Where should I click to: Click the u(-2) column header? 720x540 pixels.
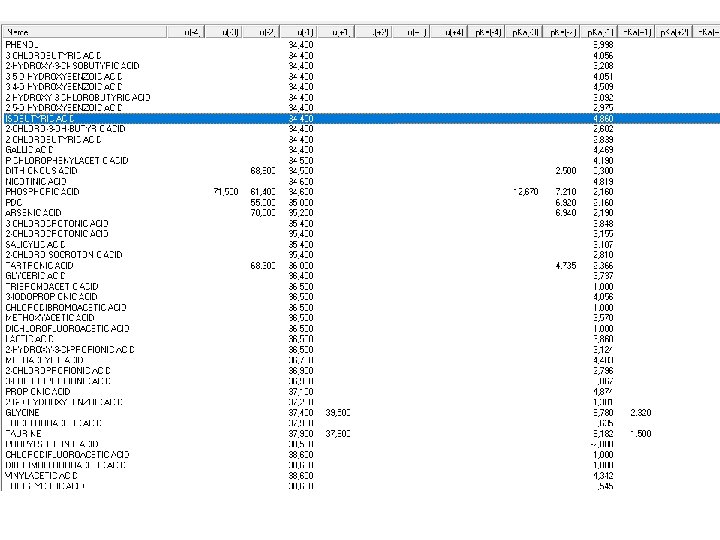pyautogui.click(x=261, y=32)
